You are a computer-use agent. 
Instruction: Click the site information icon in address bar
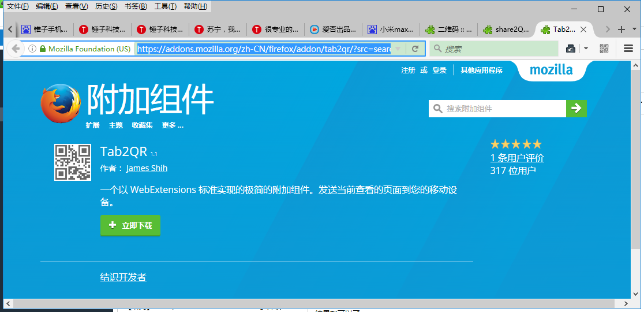(x=32, y=49)
